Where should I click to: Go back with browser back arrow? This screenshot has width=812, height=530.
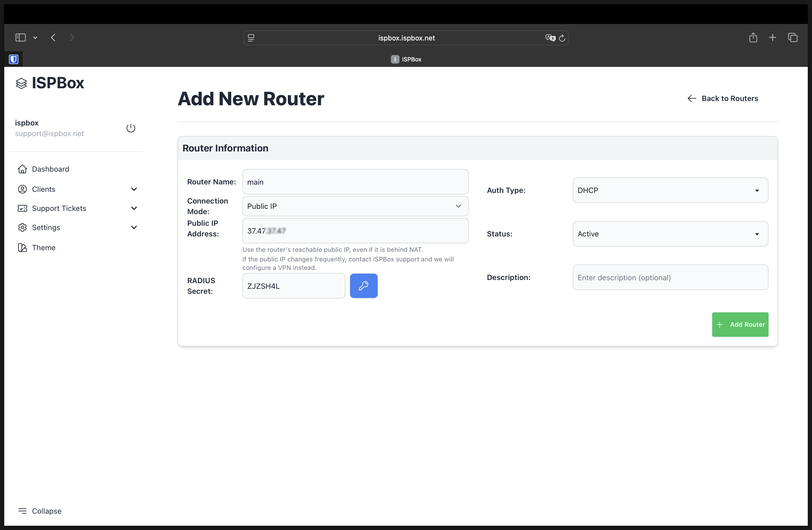[53, 38]
